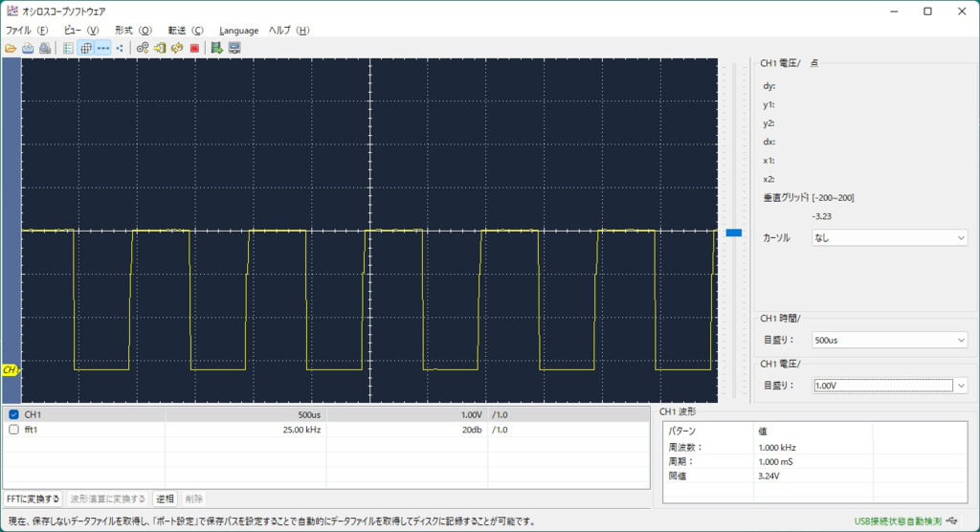The image size is (980, 532).
Task: Open the gears settings icon
Action: click(143, 48)
